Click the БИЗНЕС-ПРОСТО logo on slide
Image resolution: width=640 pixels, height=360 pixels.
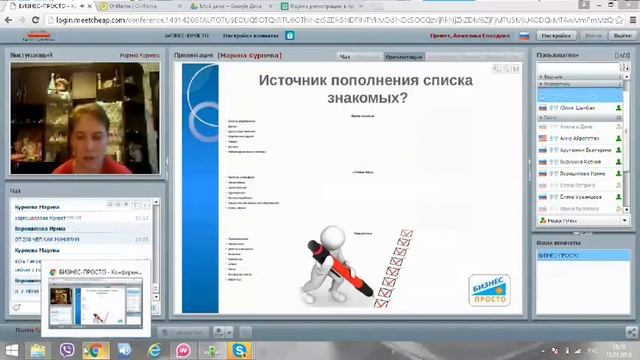point(489,290)
